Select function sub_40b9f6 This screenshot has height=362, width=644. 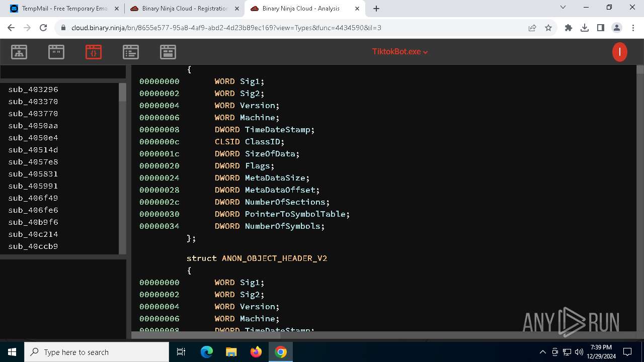[33, 222]
